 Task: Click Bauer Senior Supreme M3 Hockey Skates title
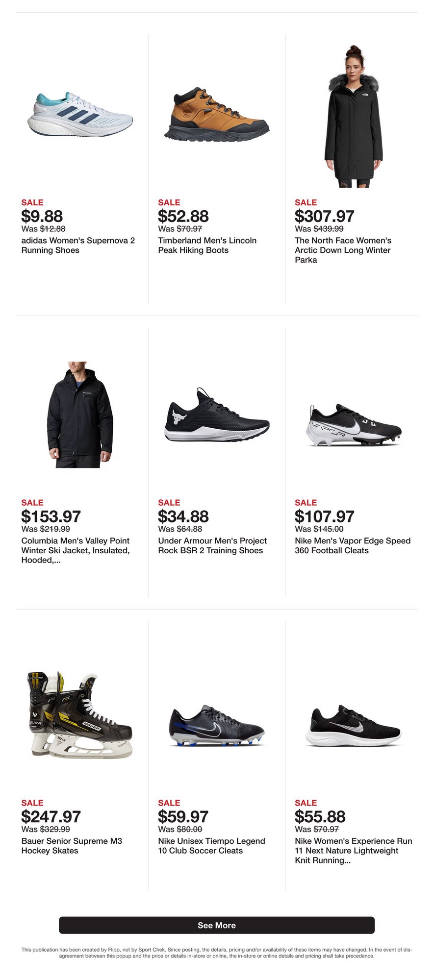(x=72, y=846)
